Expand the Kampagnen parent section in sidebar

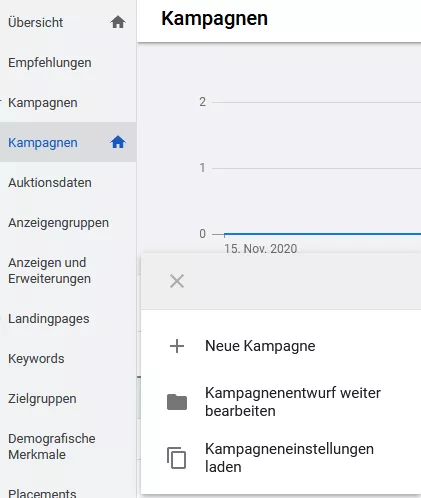point(43,103)
